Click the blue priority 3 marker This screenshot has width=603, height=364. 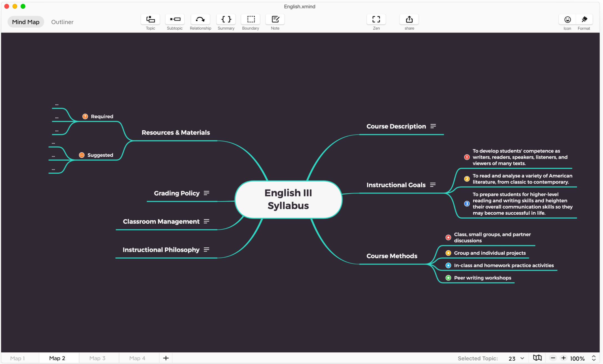(x=467, y=204)
